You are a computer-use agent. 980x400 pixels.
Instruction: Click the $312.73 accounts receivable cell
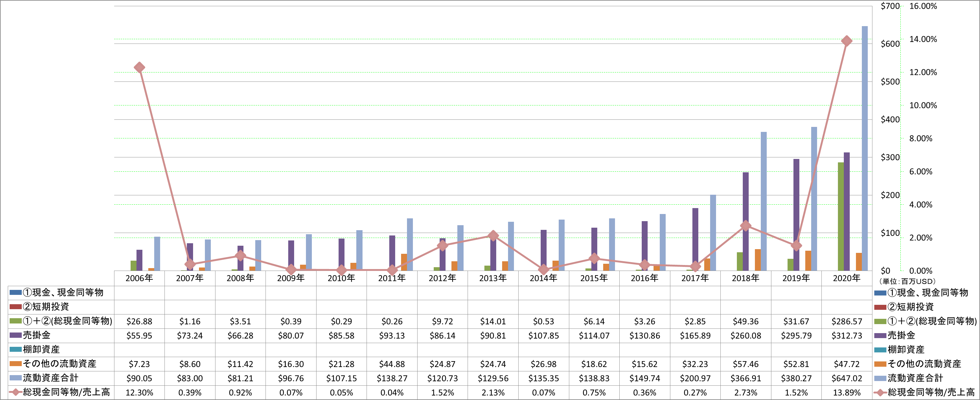point(847,336)
